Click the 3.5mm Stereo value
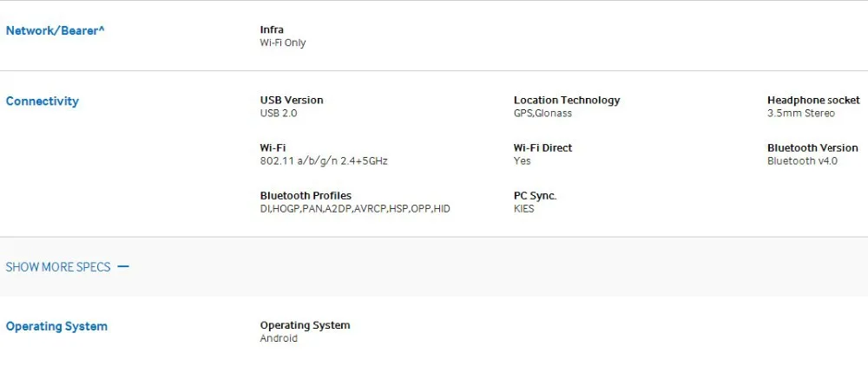The width and height of the screenshot is (868, 366). click(801, 114)
